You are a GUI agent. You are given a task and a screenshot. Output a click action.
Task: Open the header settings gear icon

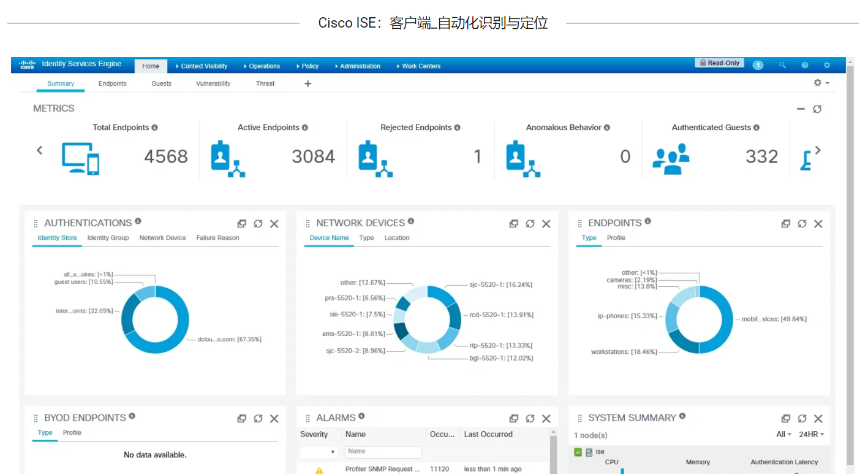click(827, 65)
